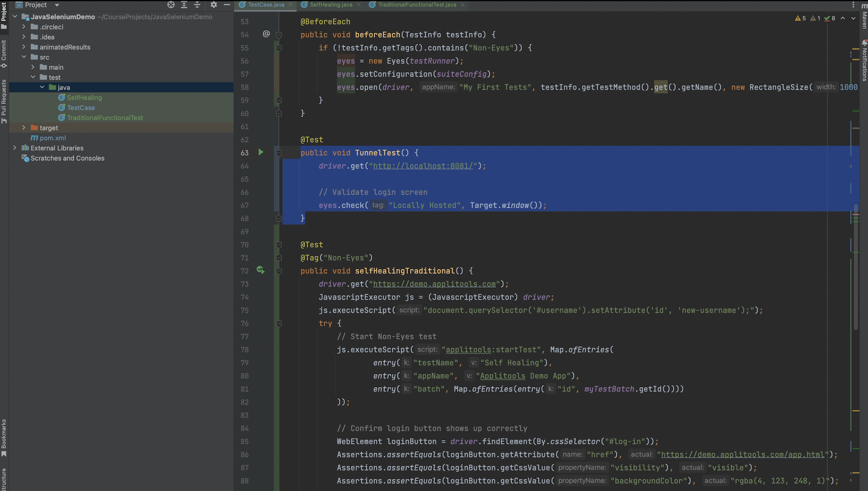Hide the Project tool window
Image resolution: width=868 pixels, height=491 pixels.
pos(227,5)
